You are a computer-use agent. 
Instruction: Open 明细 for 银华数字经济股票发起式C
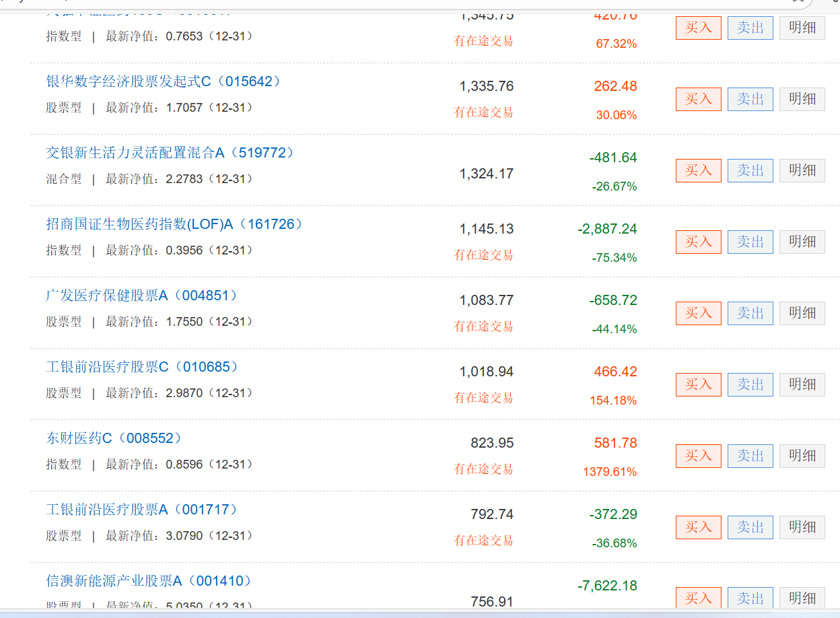point(802,99)
